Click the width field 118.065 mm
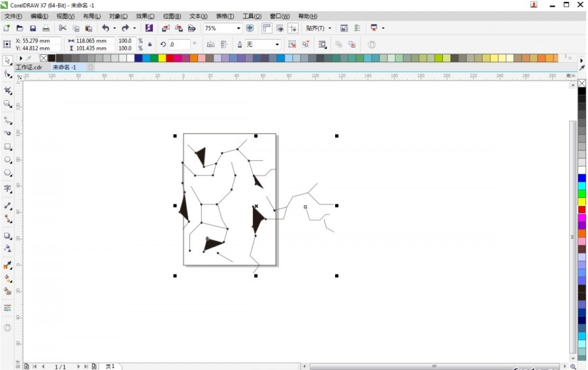 tap(95, 41)
